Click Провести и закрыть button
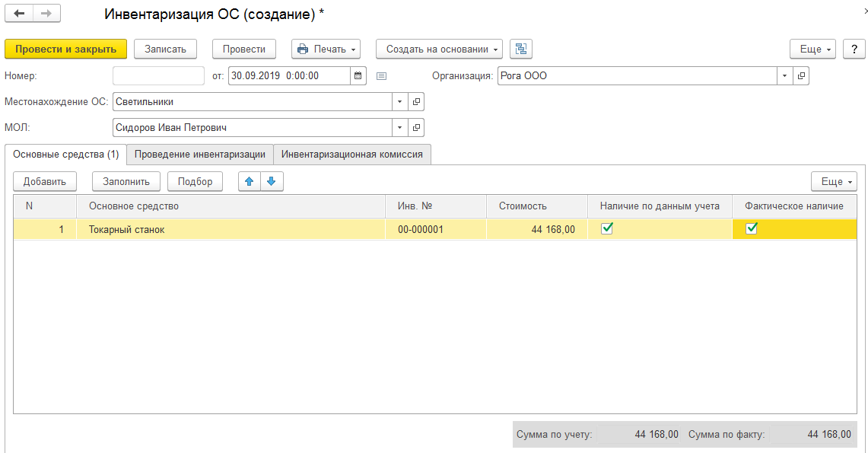Viewport: 868px width, 453px height. tap(65, 49)
